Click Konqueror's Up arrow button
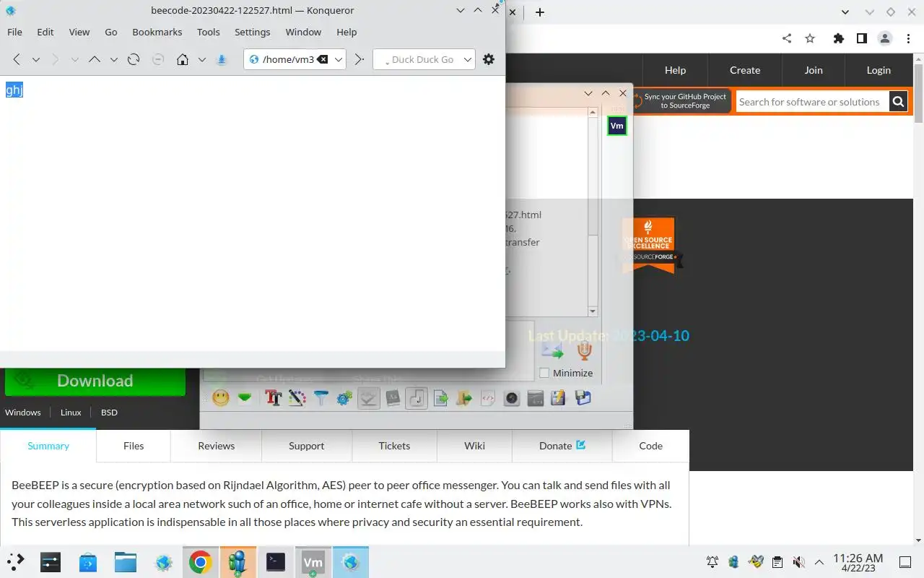 coord(94,59)
